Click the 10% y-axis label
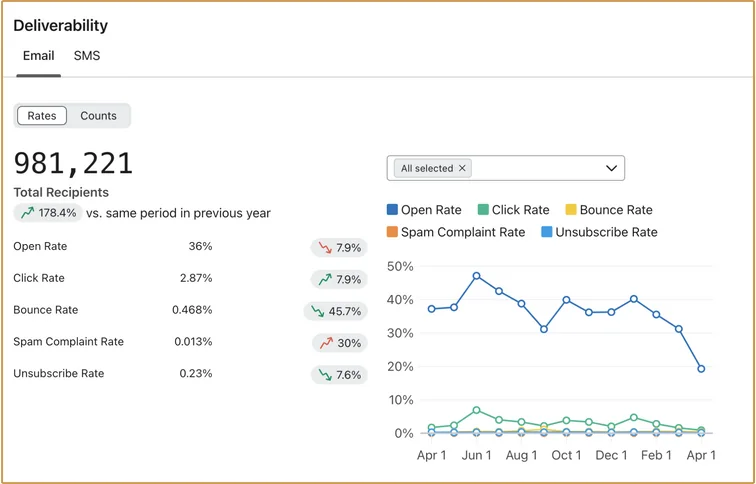Image resolution: width=756 pixels, height=484 pixels. [400, 400]
